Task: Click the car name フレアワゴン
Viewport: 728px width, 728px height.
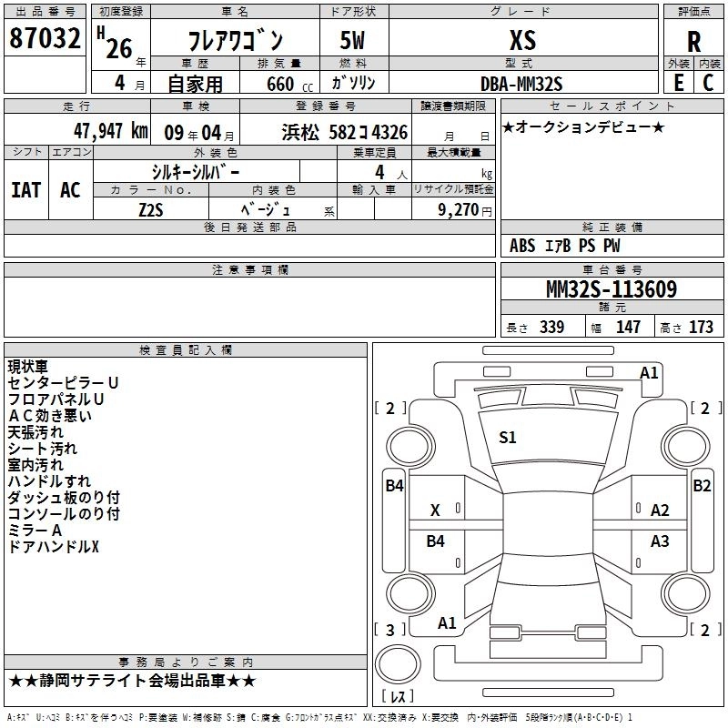Action: [235, 41]
